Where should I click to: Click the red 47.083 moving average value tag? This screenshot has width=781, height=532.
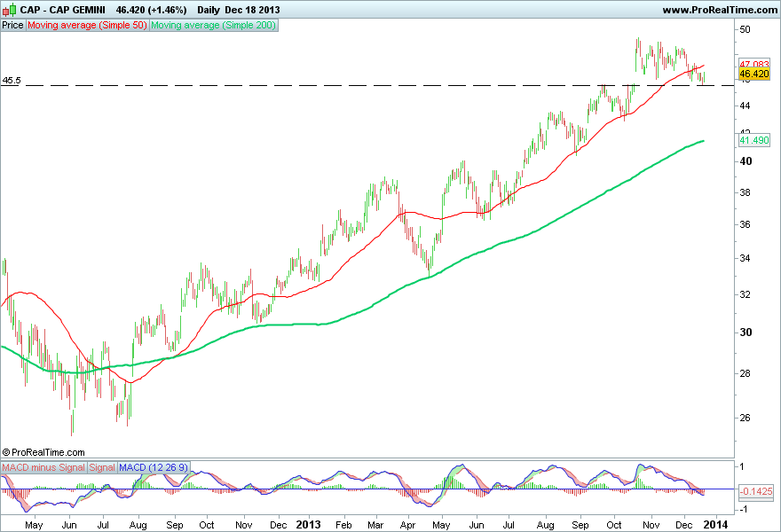pyautogui.click(x=754, y=65)
